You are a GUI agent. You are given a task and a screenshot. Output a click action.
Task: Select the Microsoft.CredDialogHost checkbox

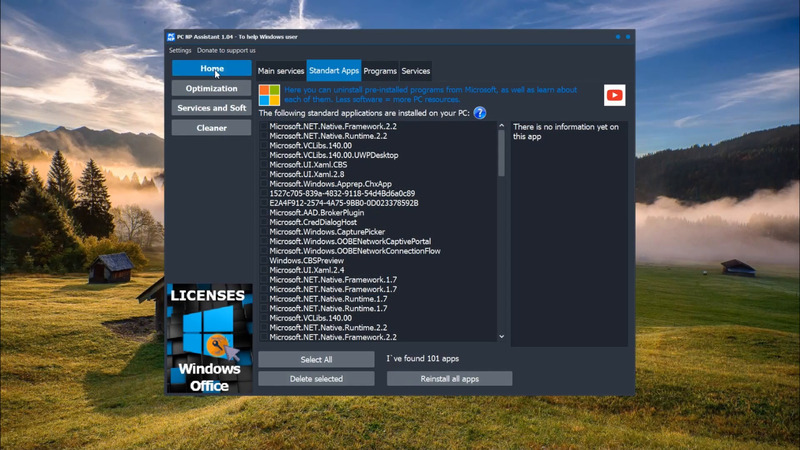pyautogui.click(x=265, y=222)
